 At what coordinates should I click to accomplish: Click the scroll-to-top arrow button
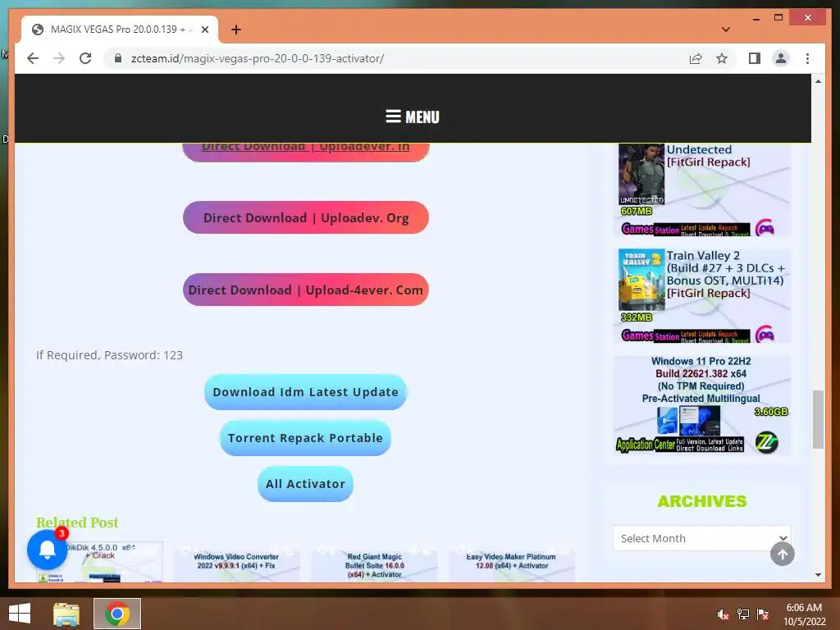point(782,554)
